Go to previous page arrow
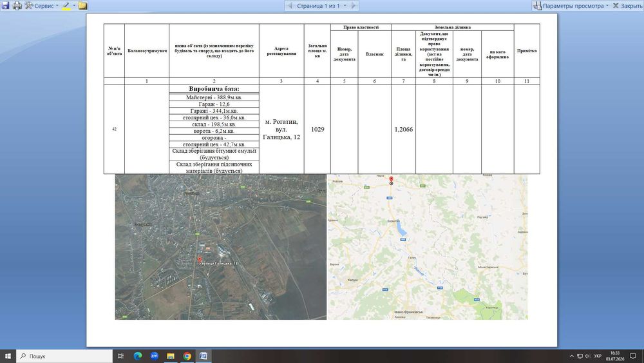The width and height of the screenshot is (644, 363). click(290, 6)
